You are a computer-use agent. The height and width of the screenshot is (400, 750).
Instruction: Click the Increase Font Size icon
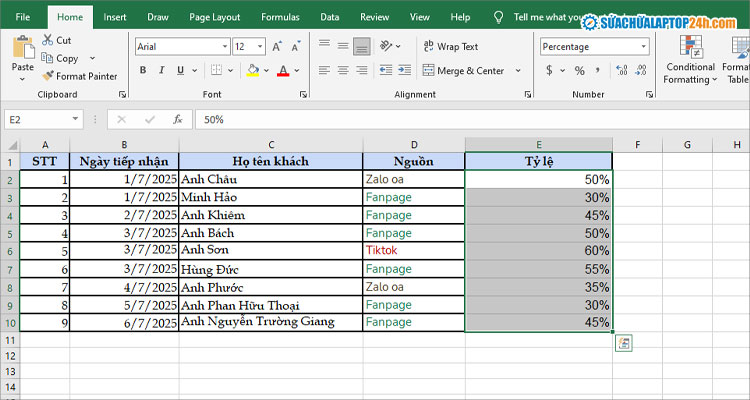click(279, 47)
